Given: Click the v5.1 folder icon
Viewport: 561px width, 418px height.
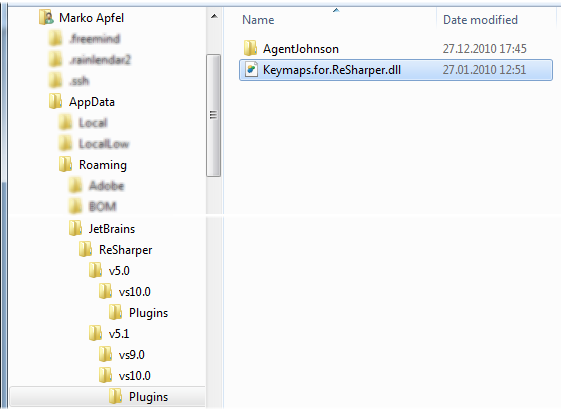Looking at the screenshot, I should (96, 333).
